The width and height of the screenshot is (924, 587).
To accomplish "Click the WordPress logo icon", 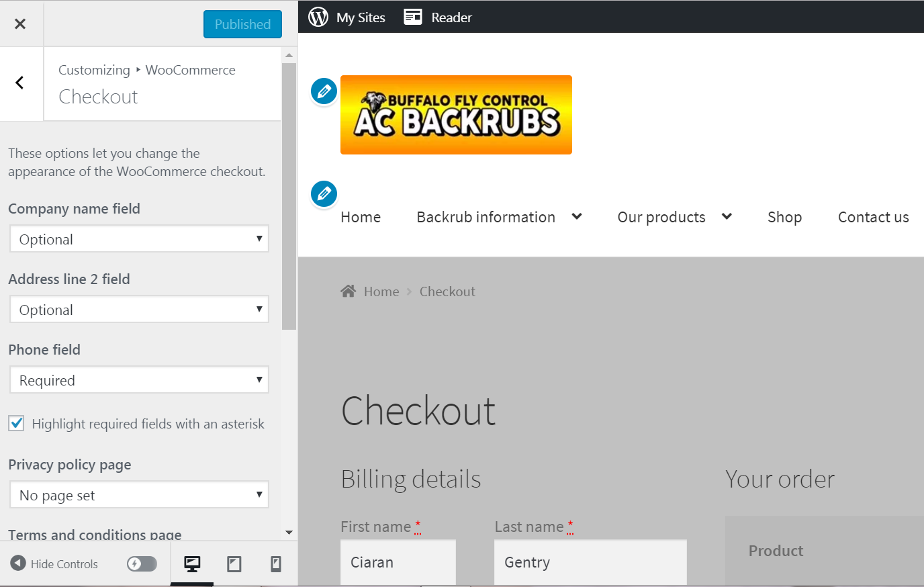I will pos(318,17).
